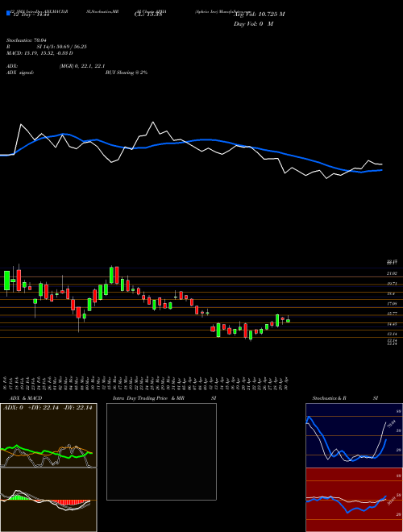Click the blue SMA legend square
The width and height of the screenshot is (403, 532).
(x=8, y=13)
